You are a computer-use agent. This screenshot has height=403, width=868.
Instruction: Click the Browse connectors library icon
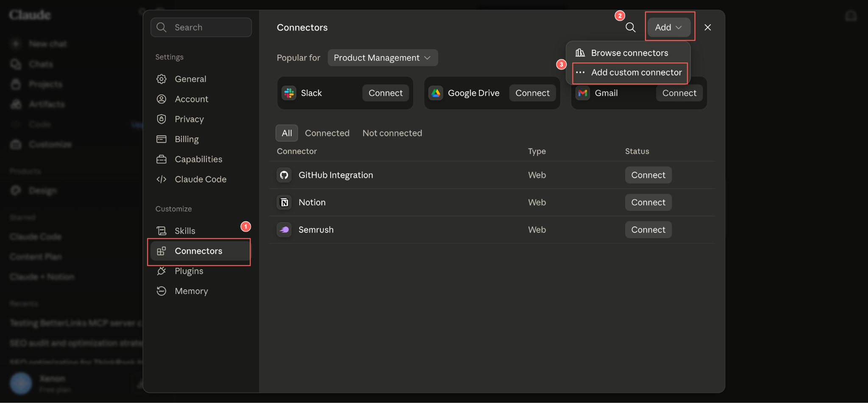click(580, 53)
